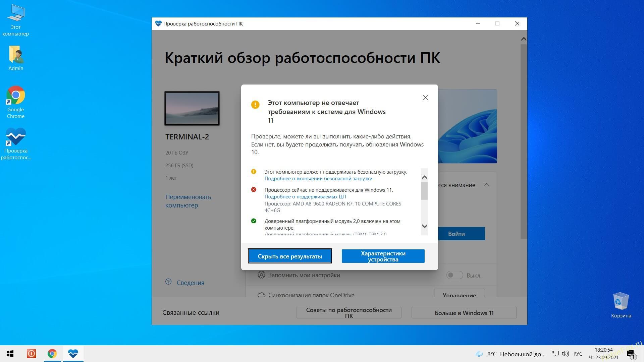Image resolution: width=644 pixels, height=362 pixels.
Task: Click the 'Переименовать компьютер' link
Action: [188, 201]
